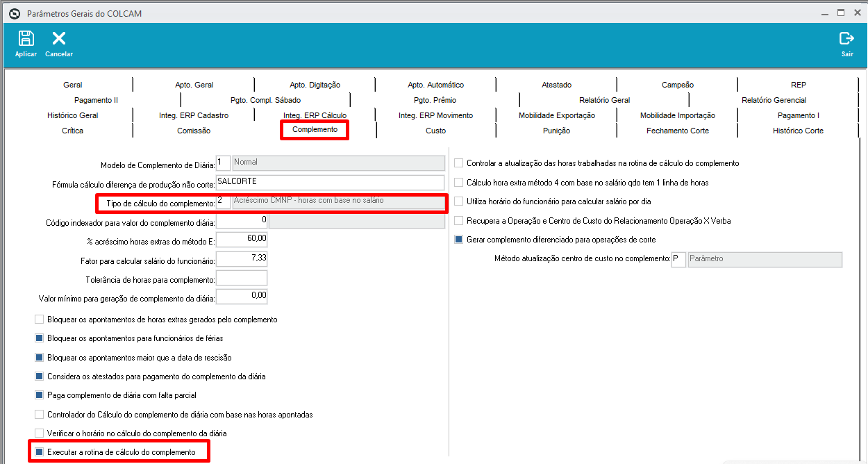
Task: Open the Punição tab
Action: 557,131
